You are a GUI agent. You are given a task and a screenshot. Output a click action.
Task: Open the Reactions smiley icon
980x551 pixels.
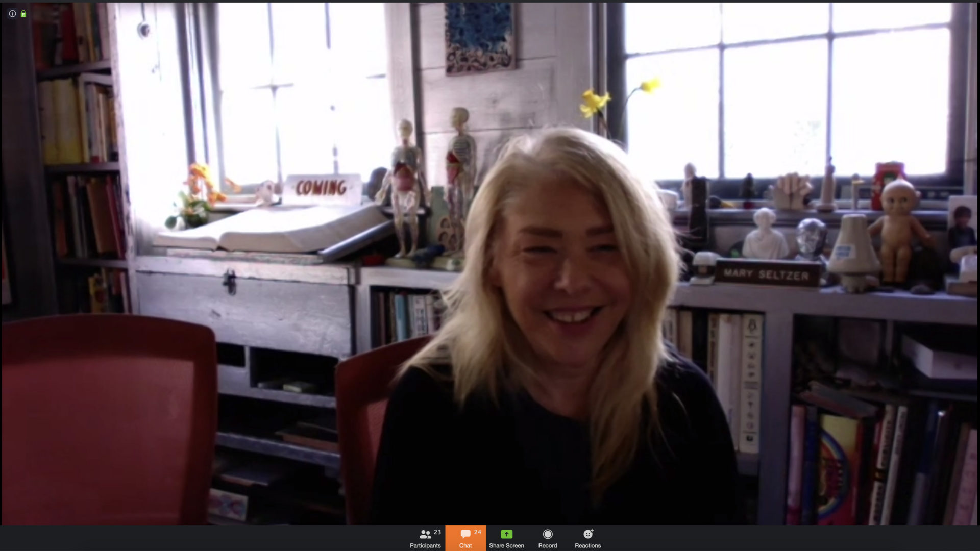tap(587, 534)
